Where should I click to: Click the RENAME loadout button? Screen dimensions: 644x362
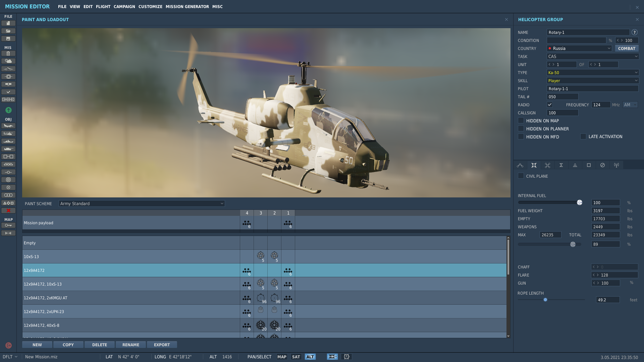click(x=131, y=345)
